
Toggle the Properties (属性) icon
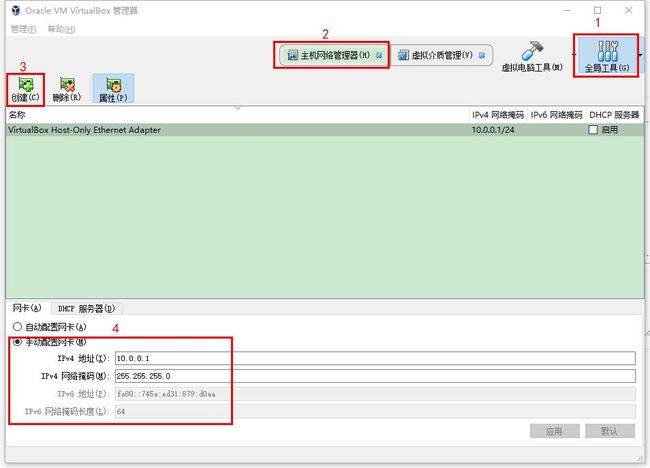(113, 89)
